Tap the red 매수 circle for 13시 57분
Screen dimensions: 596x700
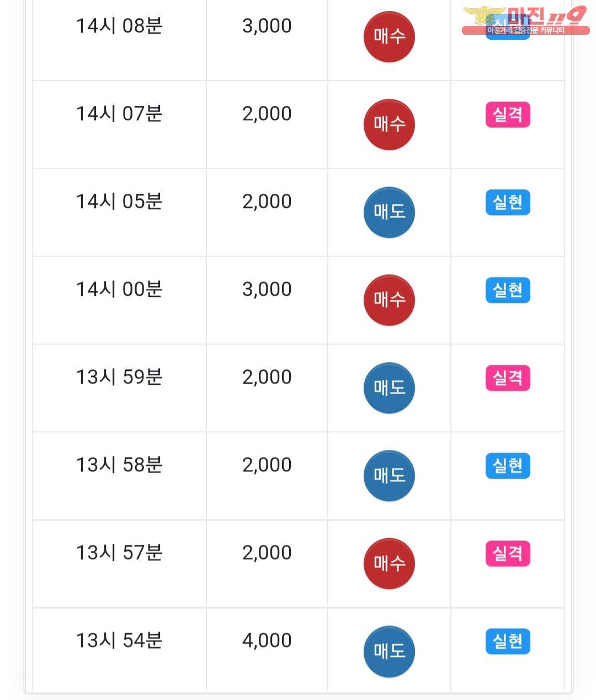(x=389, y=563)
